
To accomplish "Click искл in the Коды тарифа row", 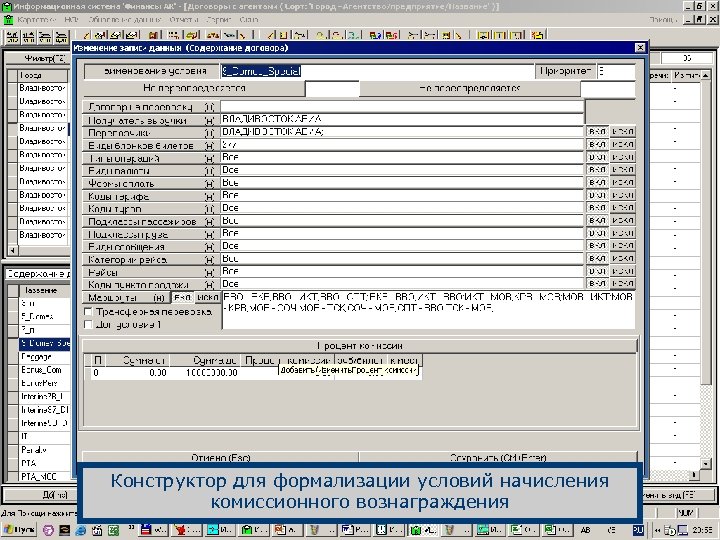I will point(623,195).
